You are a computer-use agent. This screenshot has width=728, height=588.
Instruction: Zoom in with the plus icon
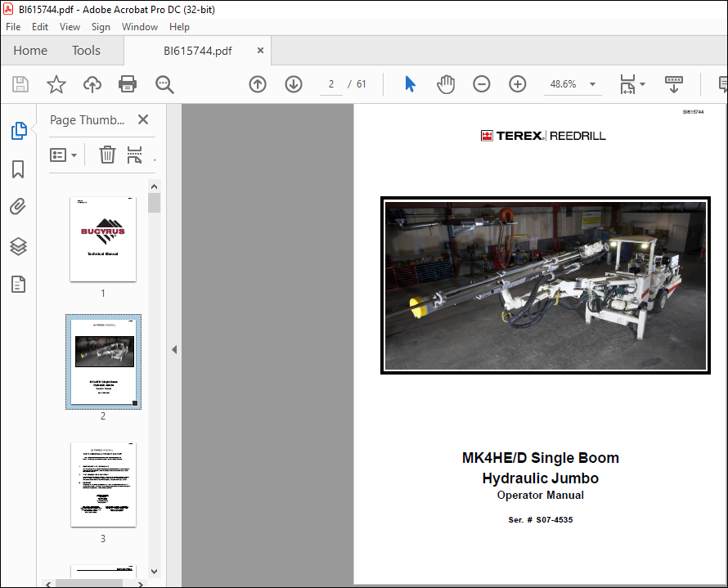click(517, 84)
